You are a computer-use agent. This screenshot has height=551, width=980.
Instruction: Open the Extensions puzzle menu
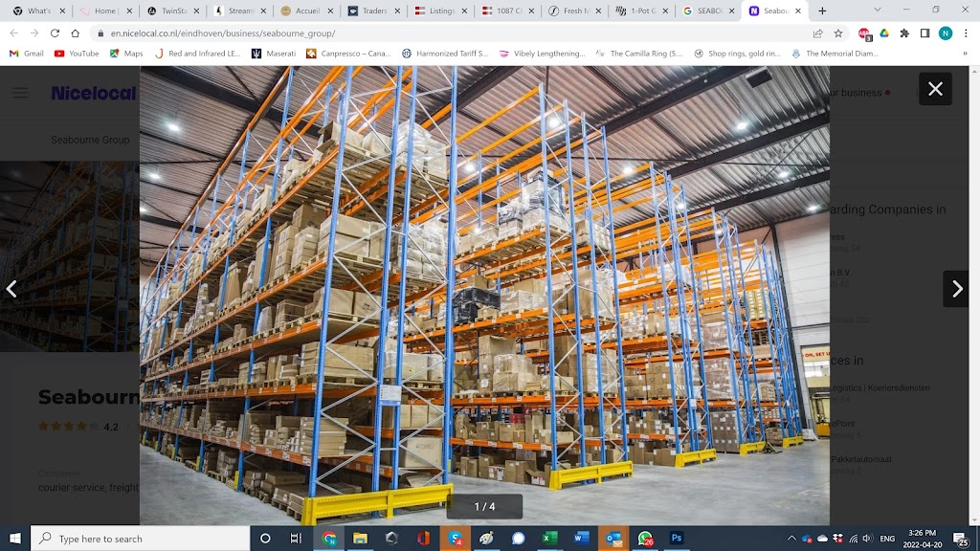(904, 33)
